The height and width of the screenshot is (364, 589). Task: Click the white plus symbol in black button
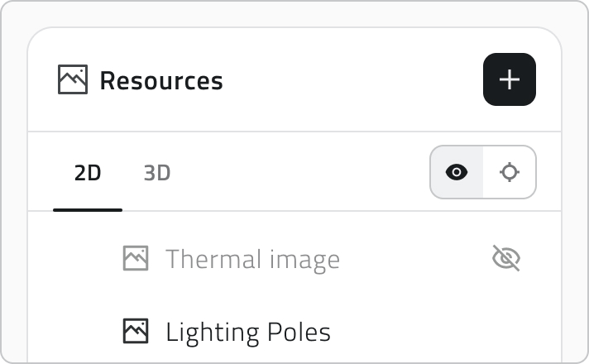click(x=510, y=79)
